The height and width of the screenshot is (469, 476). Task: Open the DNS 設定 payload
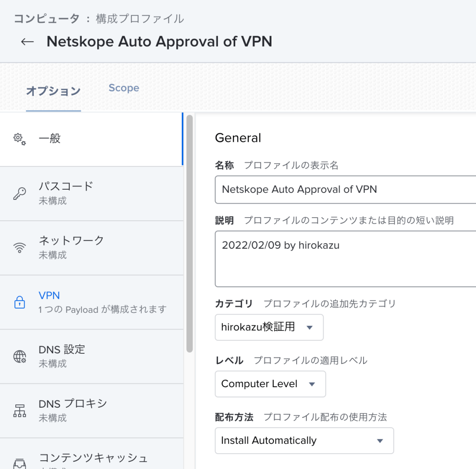tap(92, 357)
